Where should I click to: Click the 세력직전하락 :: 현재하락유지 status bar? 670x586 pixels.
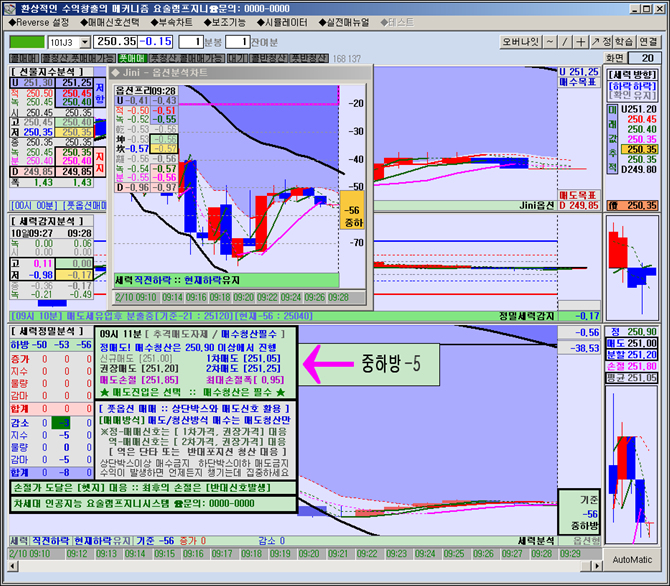click(226, 280)
